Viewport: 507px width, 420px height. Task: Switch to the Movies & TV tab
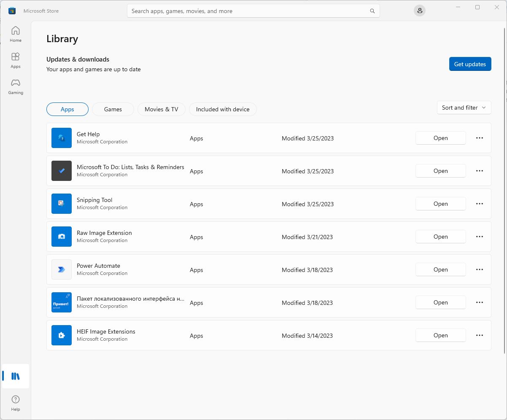162,109
